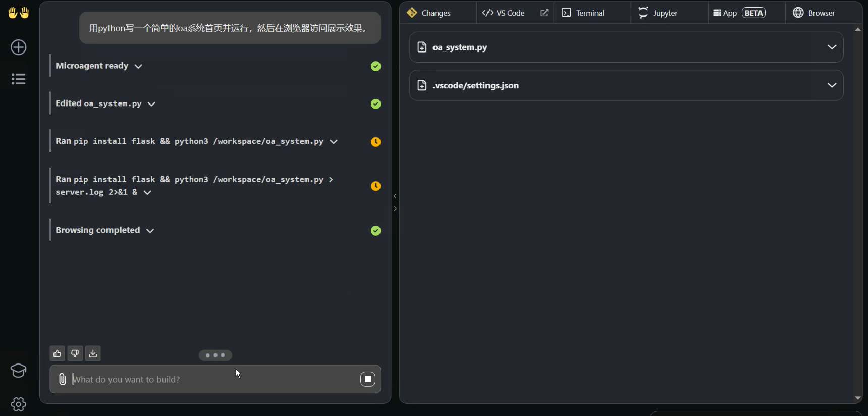Open the settings gear icon

click(19, 404)
